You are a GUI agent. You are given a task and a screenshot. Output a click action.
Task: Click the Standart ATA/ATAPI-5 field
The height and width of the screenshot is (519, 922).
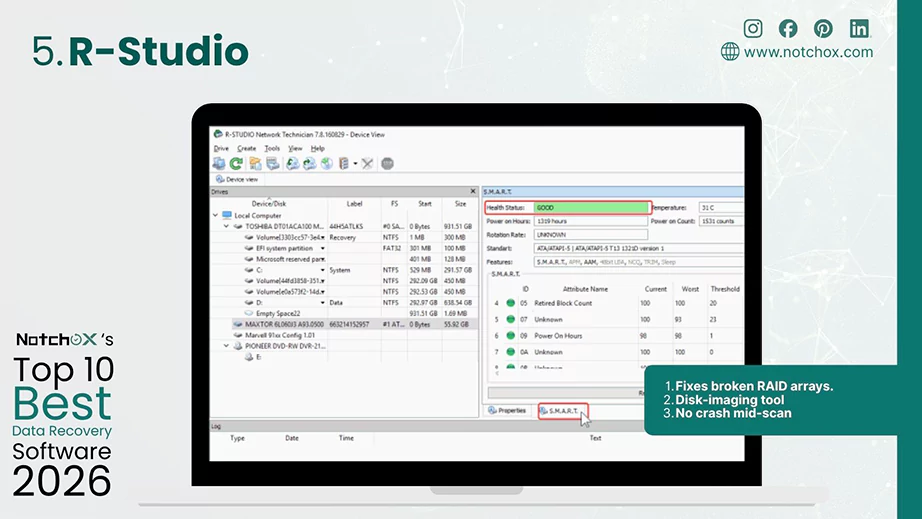pyautogui.click(x=639, y=248)
